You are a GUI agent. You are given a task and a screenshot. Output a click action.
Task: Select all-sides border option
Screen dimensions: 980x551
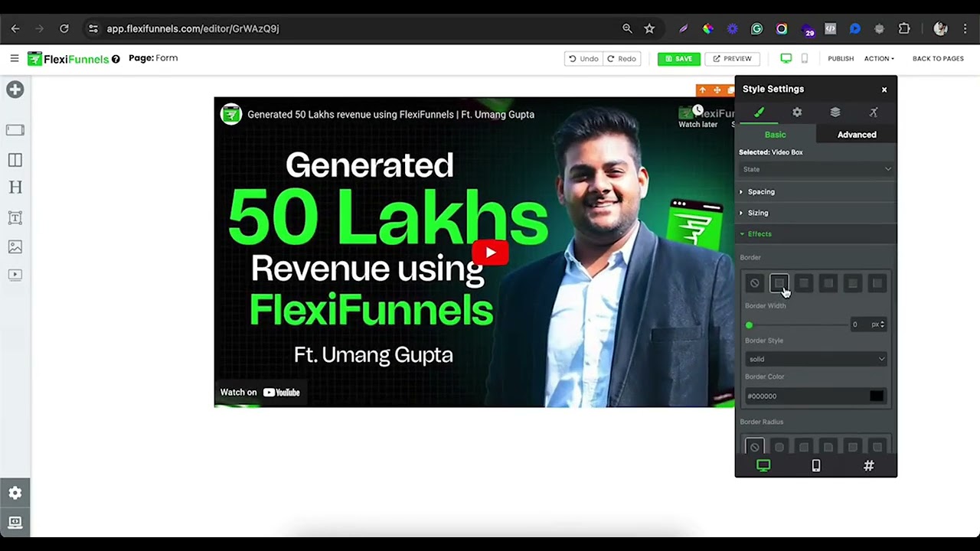(x=779, y=284)
